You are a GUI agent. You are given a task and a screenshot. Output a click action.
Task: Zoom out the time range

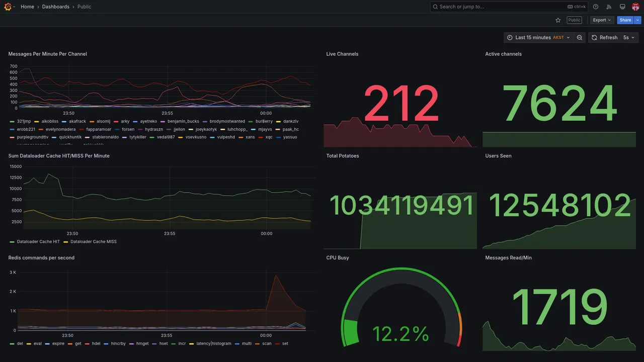[580, 38]
